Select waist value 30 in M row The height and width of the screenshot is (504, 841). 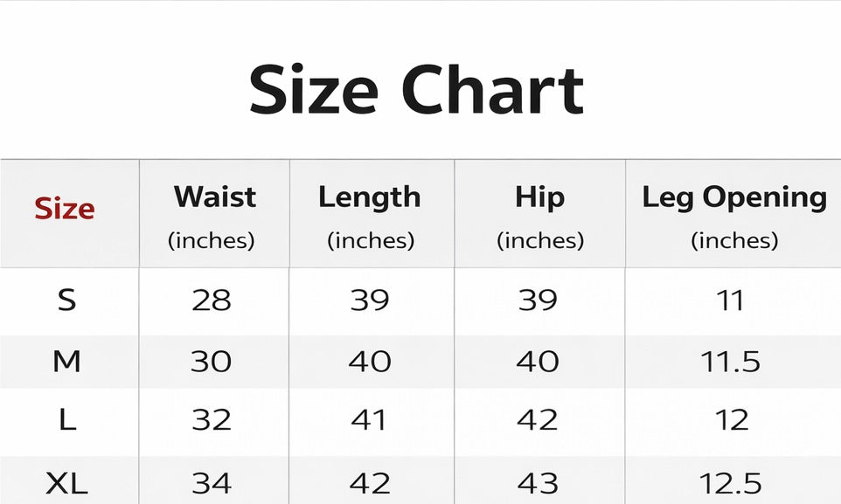[x=211, y=361]
